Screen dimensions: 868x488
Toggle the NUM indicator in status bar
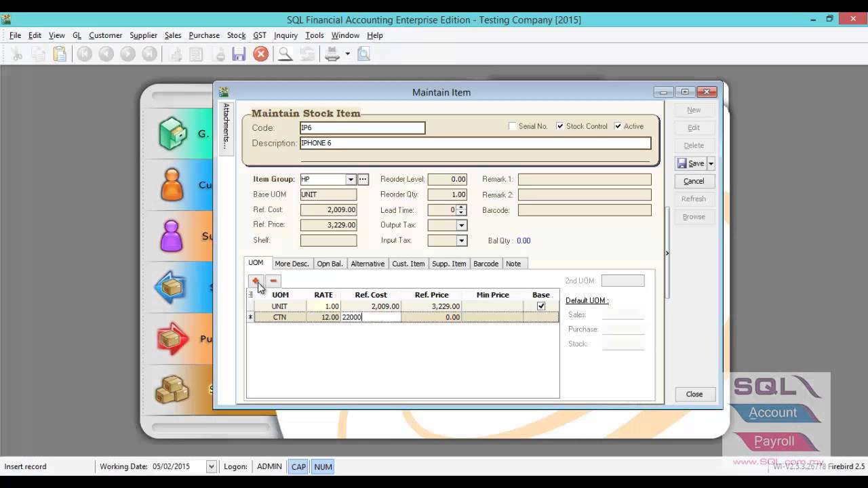point(323,466)
